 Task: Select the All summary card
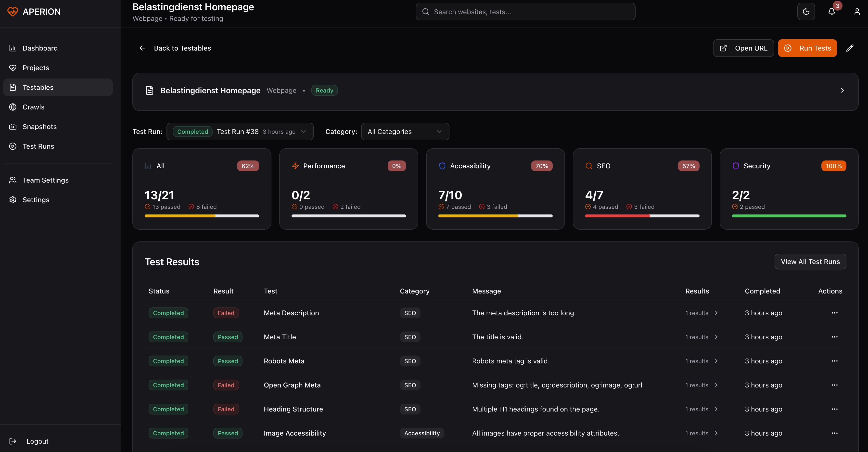pyautogui.click(x=202, y=189)
